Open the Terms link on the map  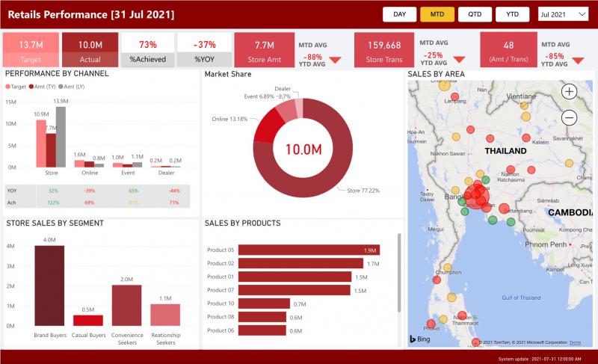coord(575,342)
